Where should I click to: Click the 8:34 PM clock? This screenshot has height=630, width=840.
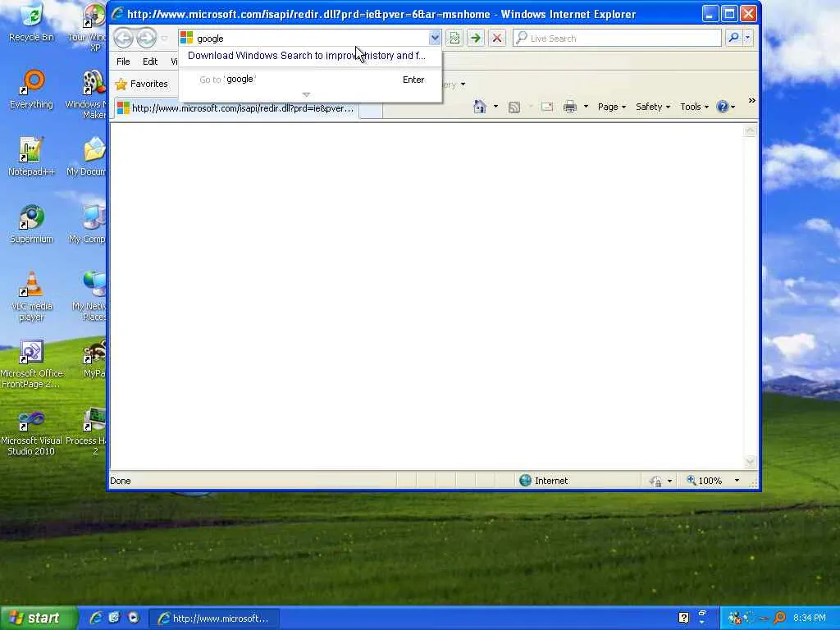810,618
